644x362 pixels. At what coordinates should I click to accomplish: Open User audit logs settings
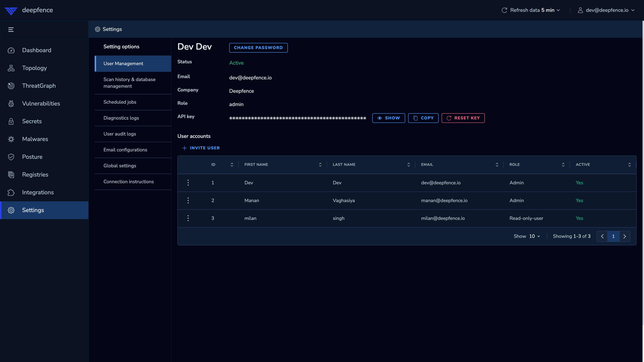[133, 134]
